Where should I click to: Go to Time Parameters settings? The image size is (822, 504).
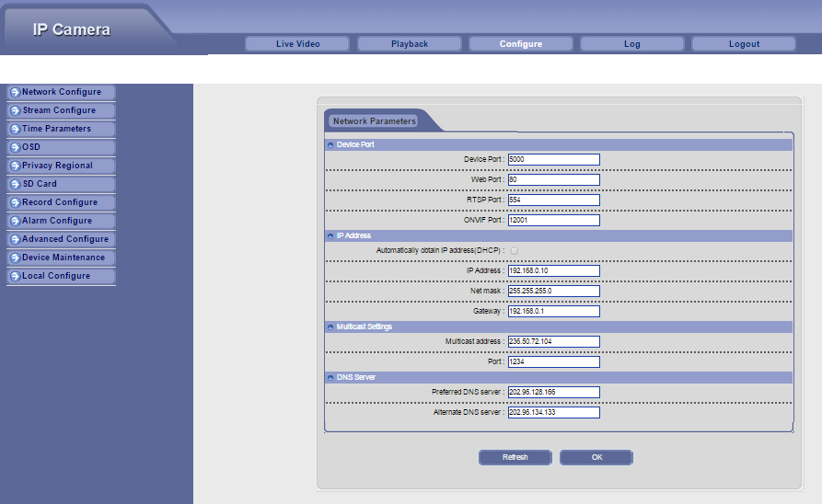(x=61, y=129)
